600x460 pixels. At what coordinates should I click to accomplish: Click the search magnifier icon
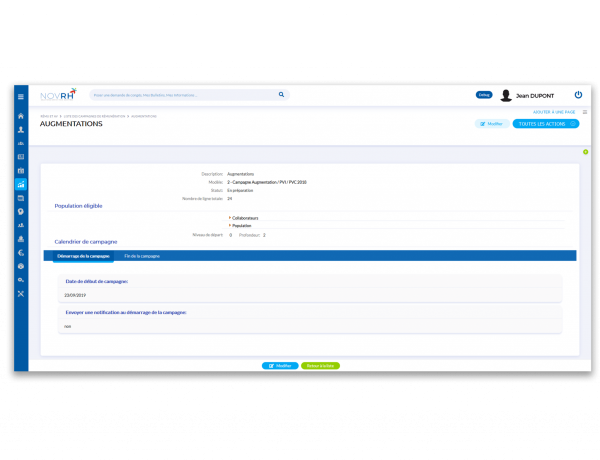[281, 95]
